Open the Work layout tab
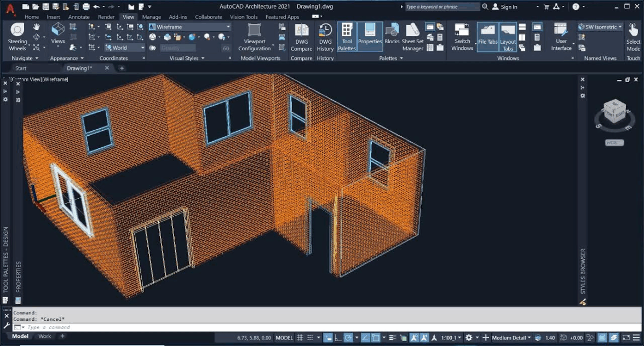This screenshot has height=346, width=644. click(x=45, y=336)
